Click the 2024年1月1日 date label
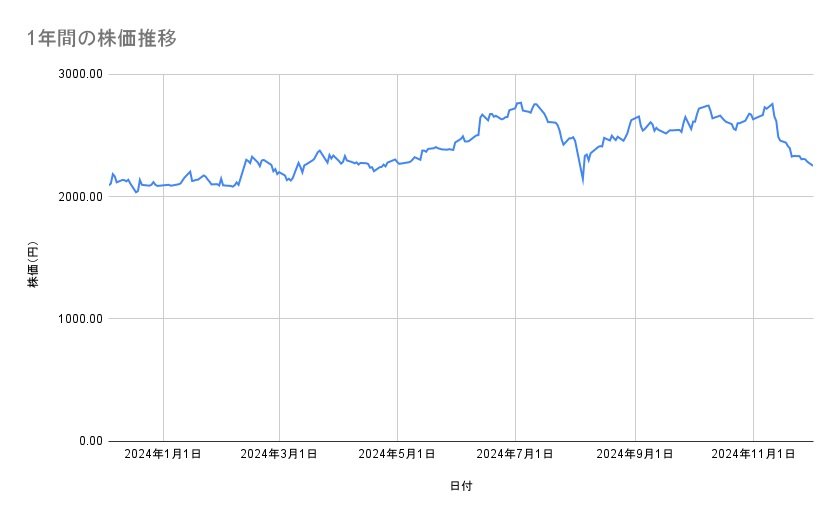 coord(163,455)
